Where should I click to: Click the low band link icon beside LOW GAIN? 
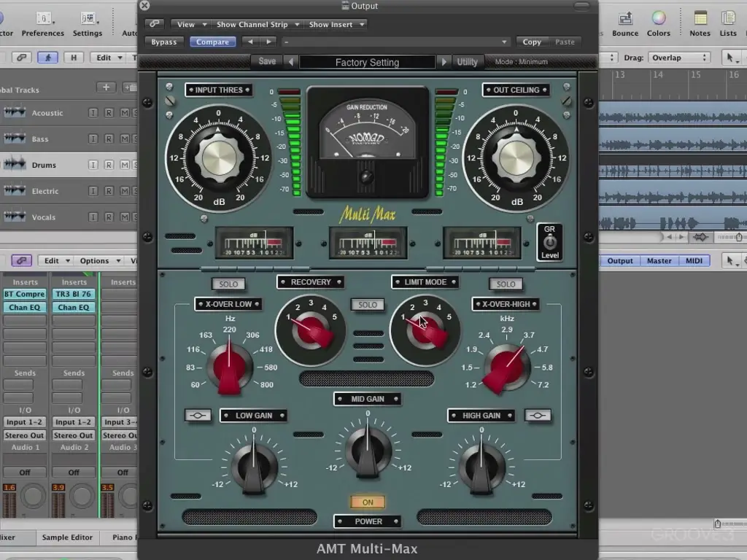point(198,416)
